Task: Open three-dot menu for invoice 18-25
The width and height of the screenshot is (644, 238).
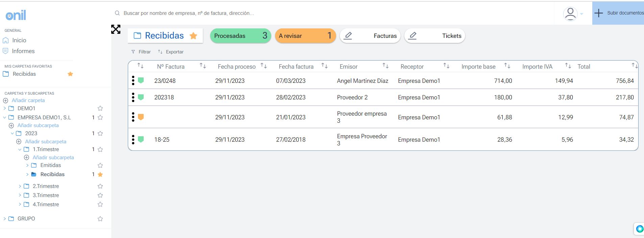Action: pyautogui.click(x=133, y=139)
